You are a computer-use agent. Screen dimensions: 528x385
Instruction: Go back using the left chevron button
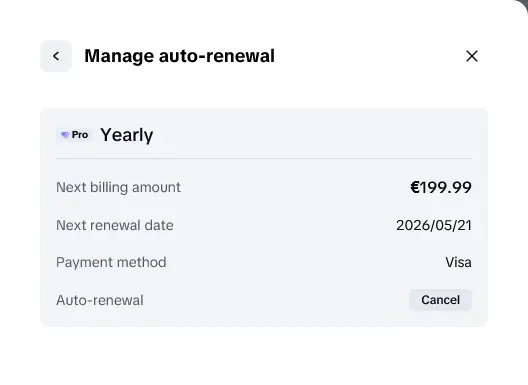pos(56,56)
